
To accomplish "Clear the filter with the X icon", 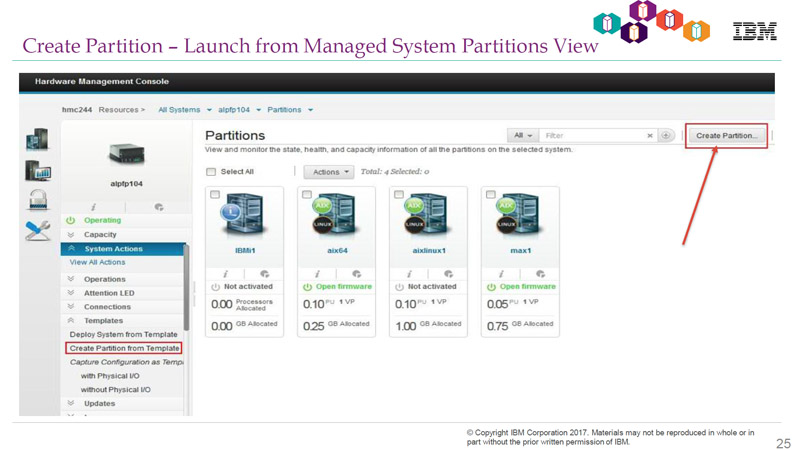I will point(649,136).
